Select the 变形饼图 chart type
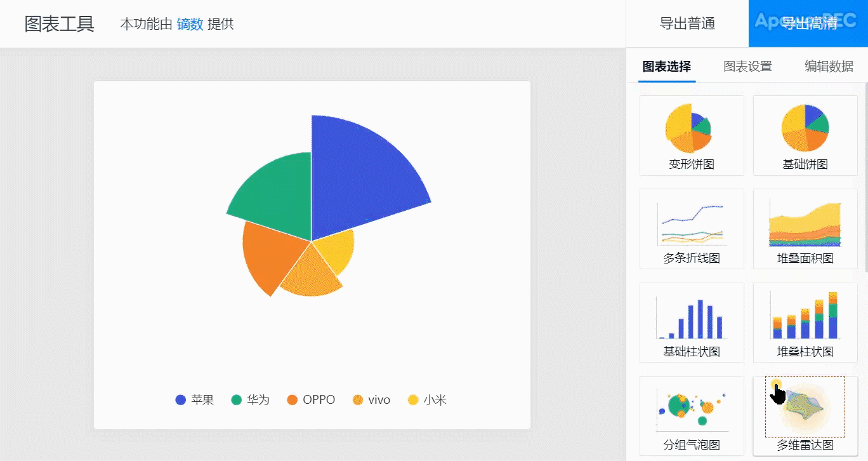868x461 pixels. (692, 135)
